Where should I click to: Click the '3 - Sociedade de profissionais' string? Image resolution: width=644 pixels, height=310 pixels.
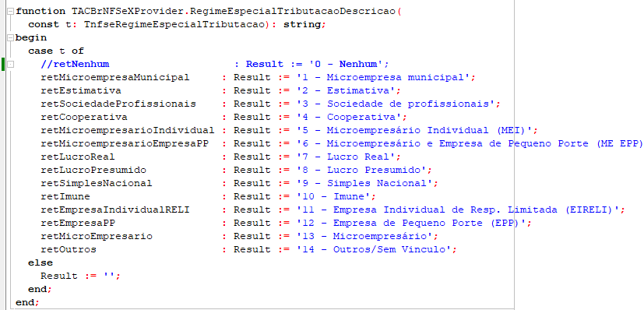coord(396,104)
